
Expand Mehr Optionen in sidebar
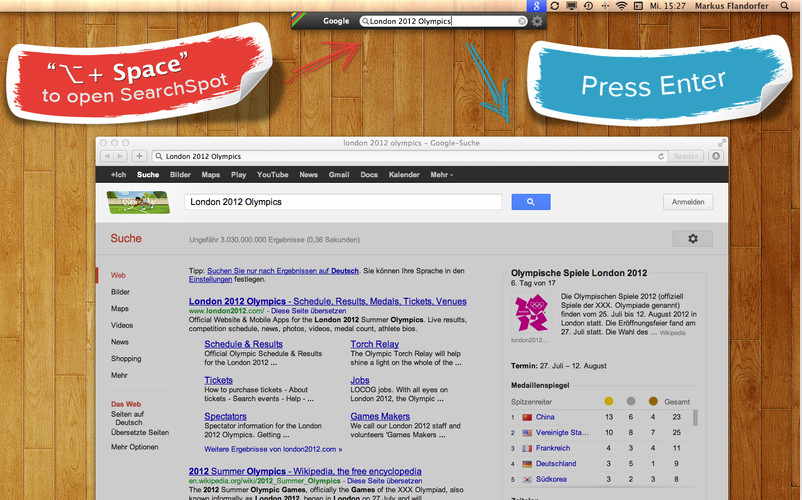tap(135, 447)
